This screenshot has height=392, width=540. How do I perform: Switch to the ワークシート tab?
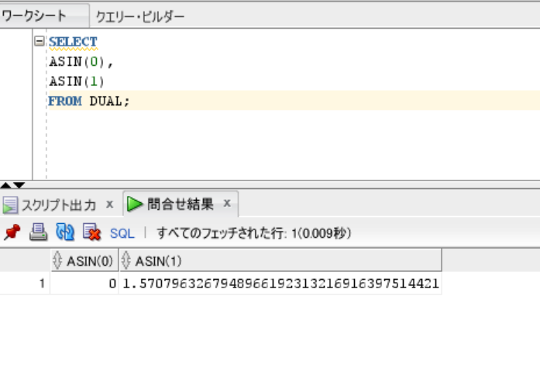pos(34,15)
